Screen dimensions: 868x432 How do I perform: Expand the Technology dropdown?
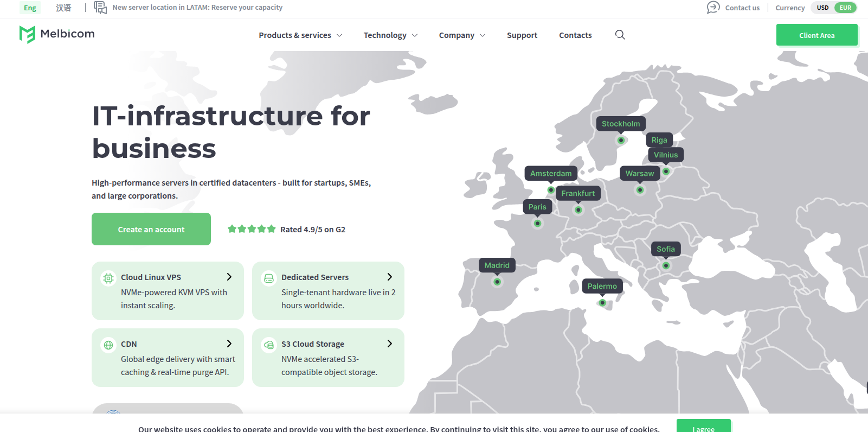(x=390, y=35)
